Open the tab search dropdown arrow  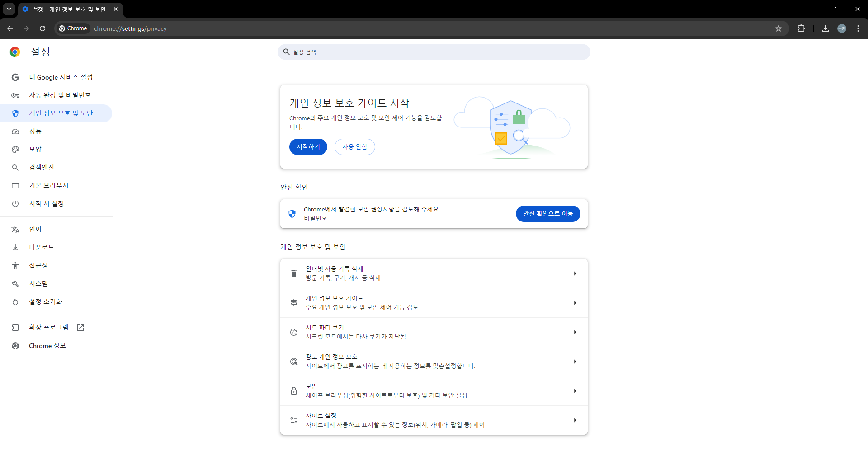tap(9, 9)
